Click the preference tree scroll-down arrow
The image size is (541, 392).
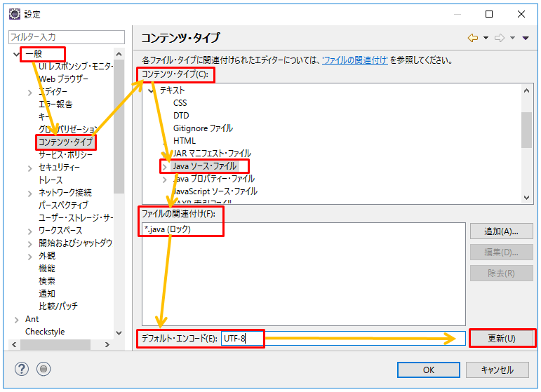[119, 332]
